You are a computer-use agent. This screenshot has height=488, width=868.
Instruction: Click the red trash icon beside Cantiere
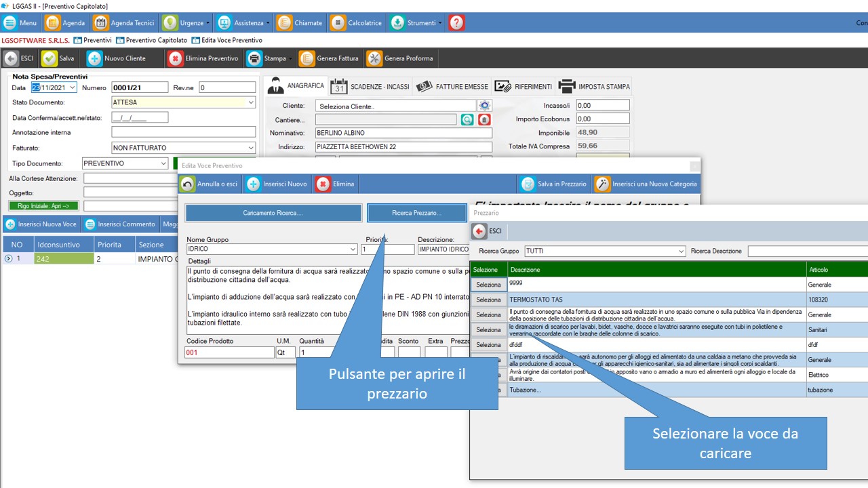(484, 120)
